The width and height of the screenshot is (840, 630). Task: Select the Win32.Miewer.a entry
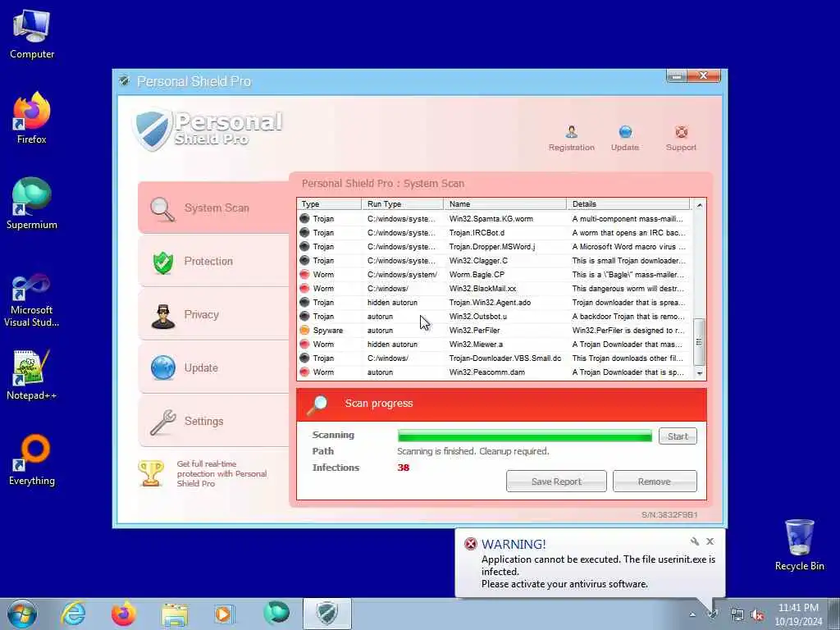point(495,344)
